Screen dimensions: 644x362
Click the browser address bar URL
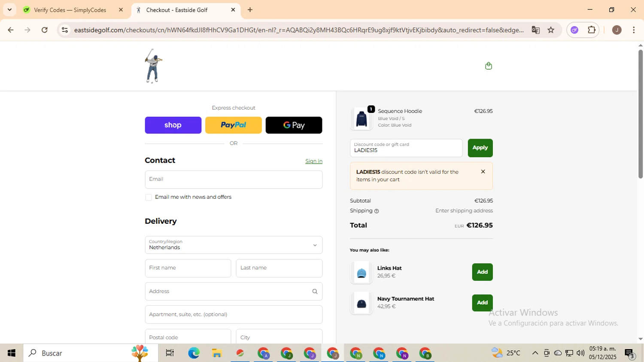tap(298, 30)
